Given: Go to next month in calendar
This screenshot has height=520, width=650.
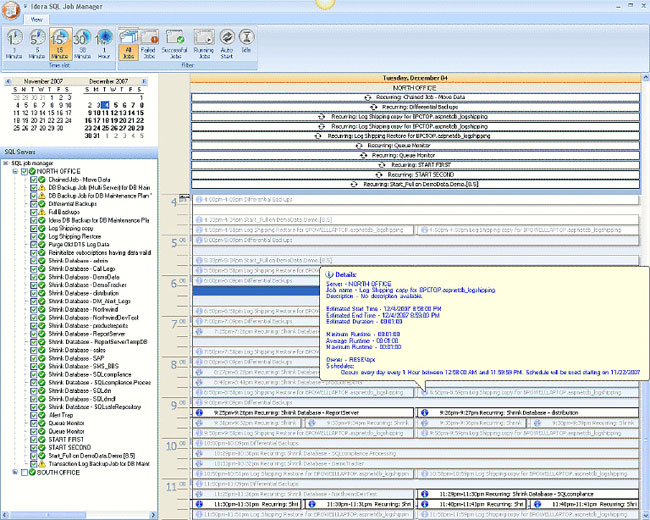Looking at the screenshot, I should point(144,82).
